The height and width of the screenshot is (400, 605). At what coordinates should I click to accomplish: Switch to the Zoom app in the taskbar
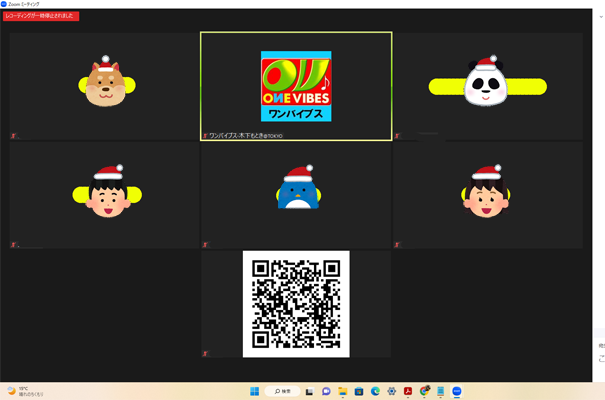pos(457,391)
